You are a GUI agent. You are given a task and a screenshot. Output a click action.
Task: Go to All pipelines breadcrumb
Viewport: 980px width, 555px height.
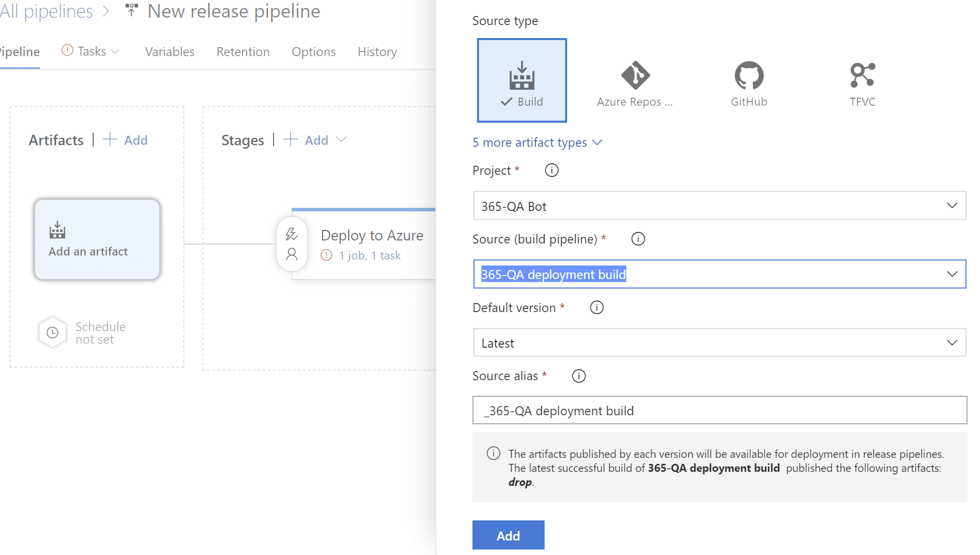click(46, 11)
